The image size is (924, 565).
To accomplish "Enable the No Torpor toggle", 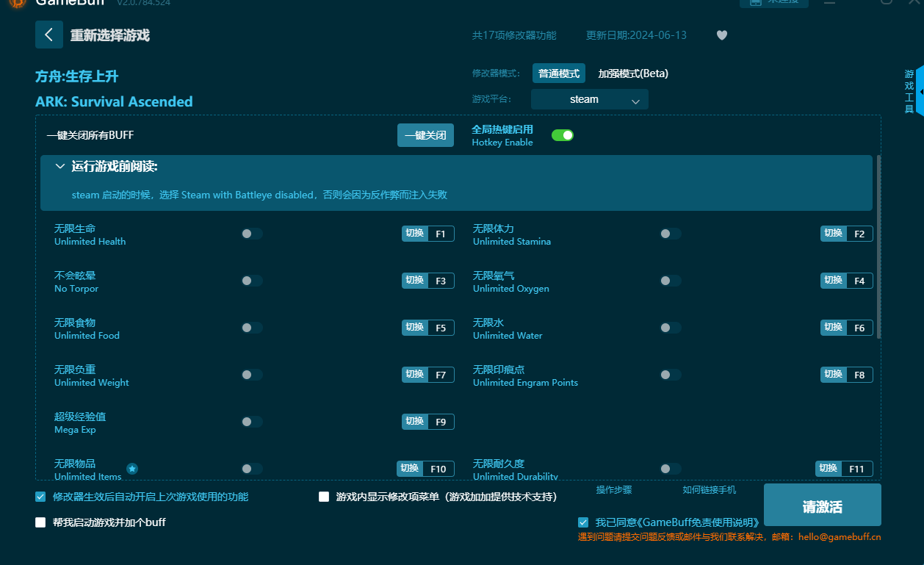I will point(251,281).
